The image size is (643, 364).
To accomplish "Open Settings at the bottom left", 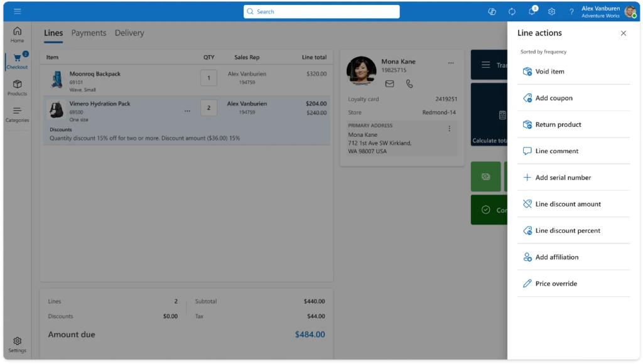I will [x=17, y=341].
